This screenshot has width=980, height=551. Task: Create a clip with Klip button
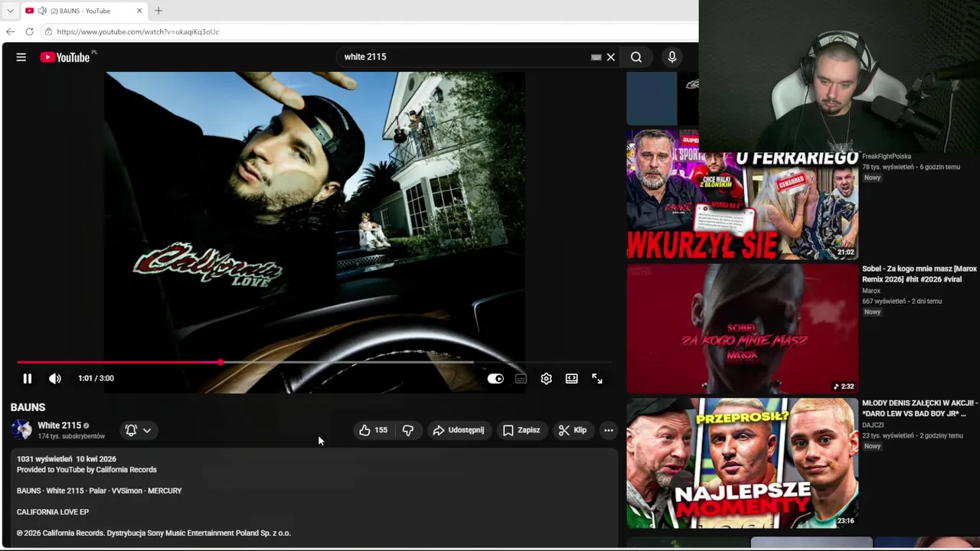point(572,430)
